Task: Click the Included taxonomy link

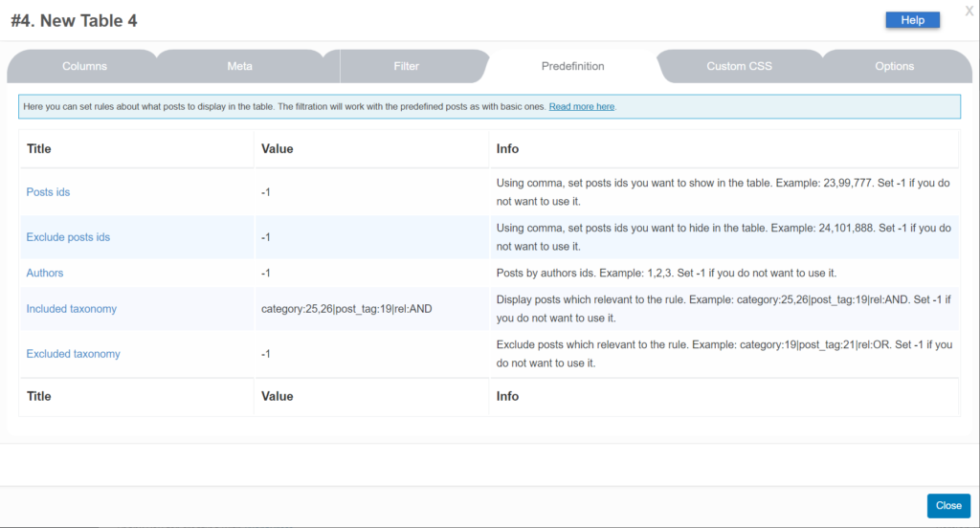Action: point(72,309)
